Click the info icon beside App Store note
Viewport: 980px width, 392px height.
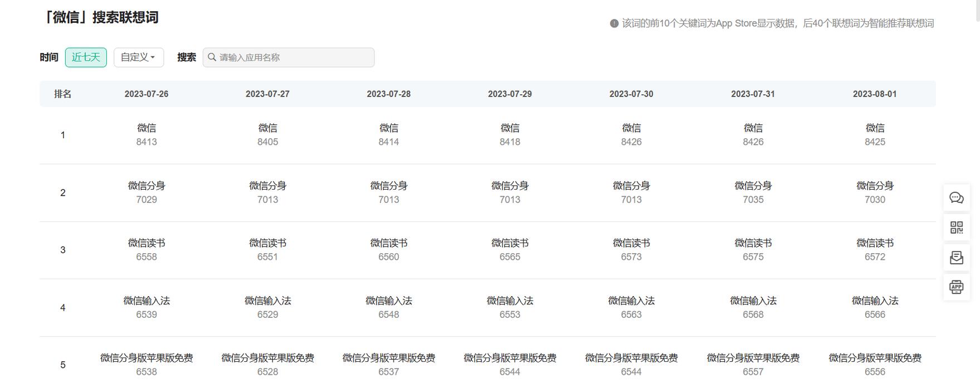coord(614,23)
